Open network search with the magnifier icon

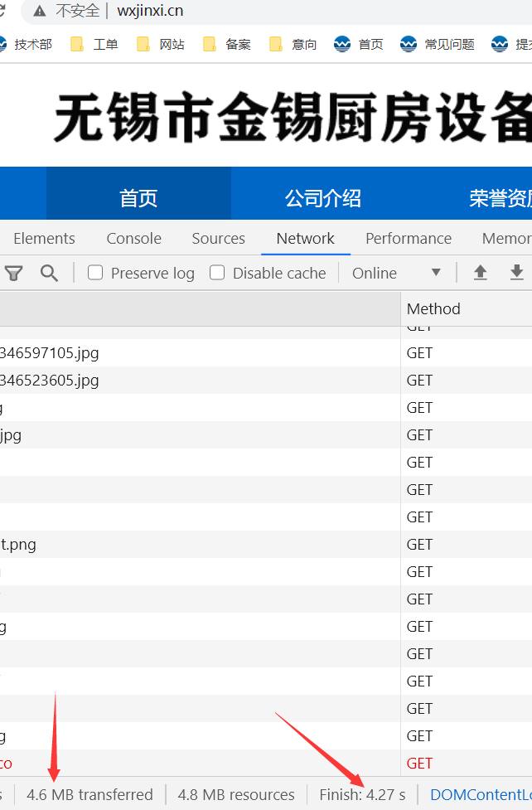pyautogui.click(x=50, y=273)
